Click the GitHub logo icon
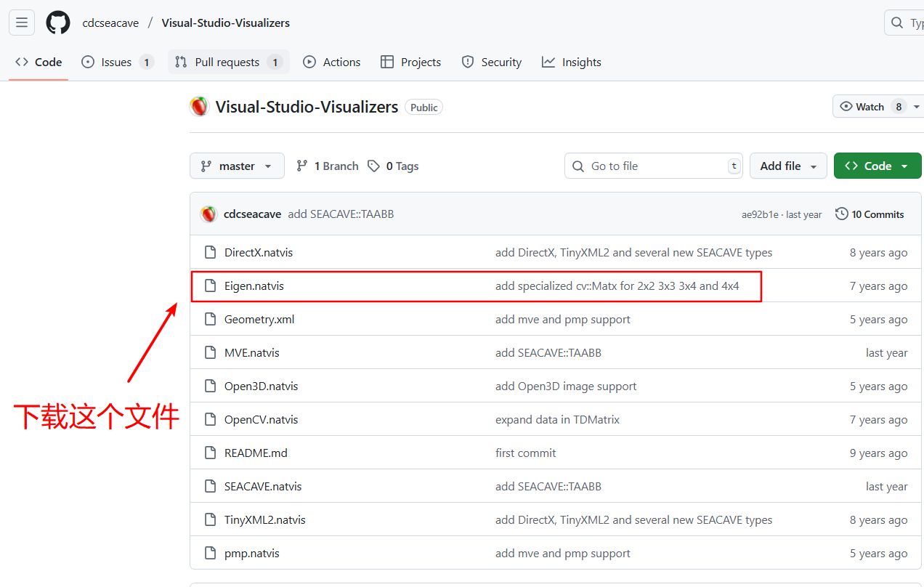This screenshot has width=924, height=587. point(58,23)
